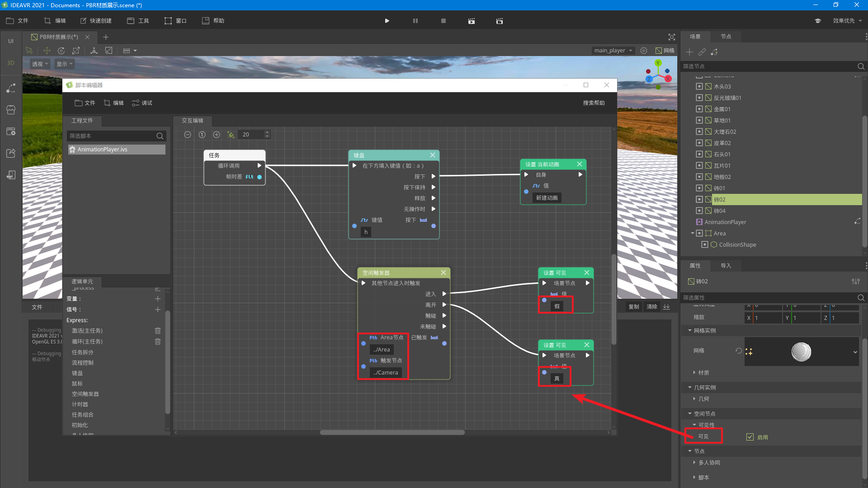Click the fullscreen viewport icon
Screen dimensions: 868x488
point(672,37)
